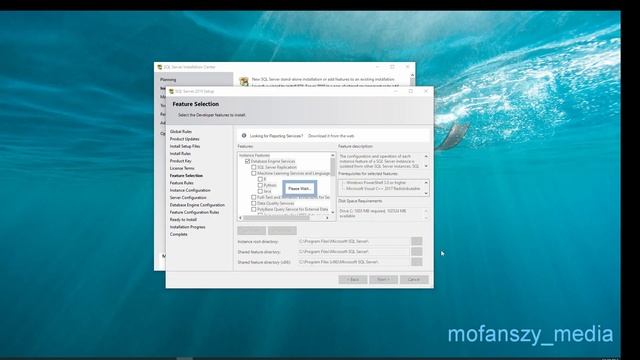This screenshot has width=640, height=360.
Task: Click the info icon beside Looking for Reporting Services
Action: coord(244,136)
